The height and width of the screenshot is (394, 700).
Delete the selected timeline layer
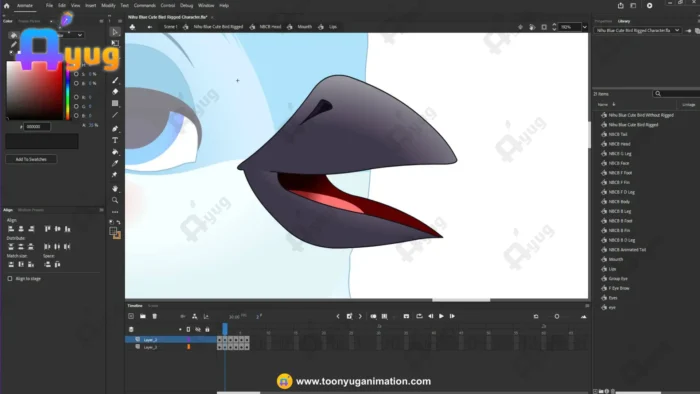tap(154, 316)
